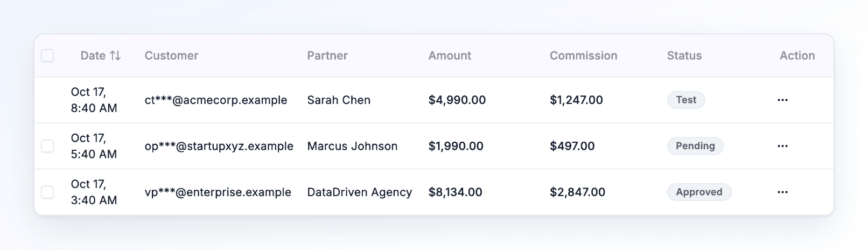868x250 pixels.
Task: Select the ct***@acmecorp.example customer email
Action: [x=216, y=100]
